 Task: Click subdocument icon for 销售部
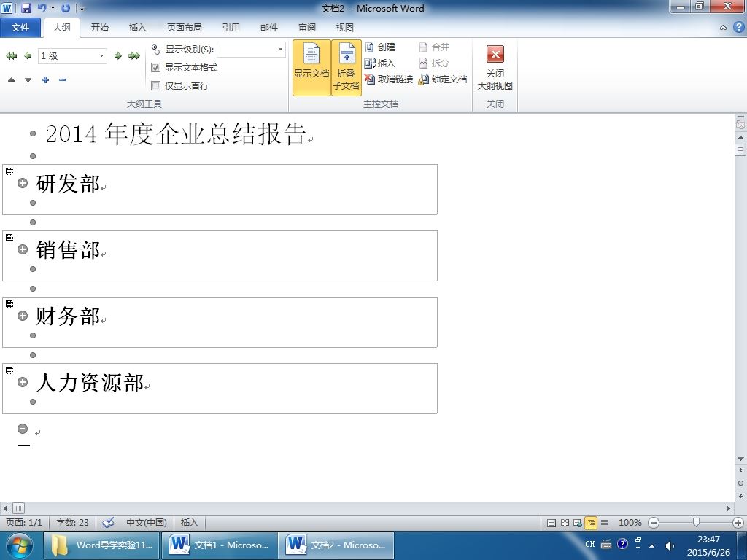(9, 237)
